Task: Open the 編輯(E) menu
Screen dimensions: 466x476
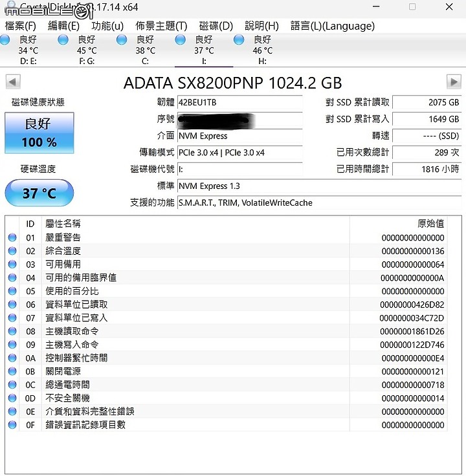Action: click(63, 26)
